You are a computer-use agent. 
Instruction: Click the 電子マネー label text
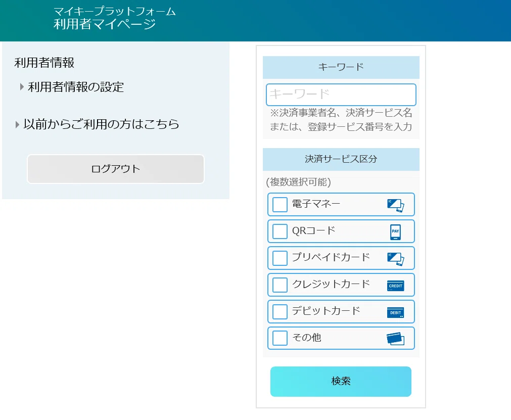coord(316,204)
